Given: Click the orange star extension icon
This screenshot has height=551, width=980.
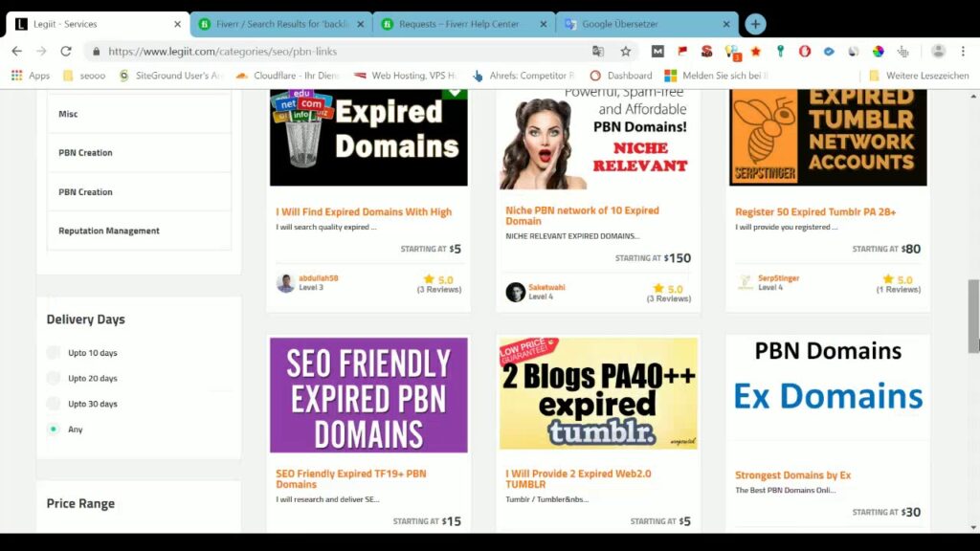Looking at the screenshot, I should click(756, 52).
